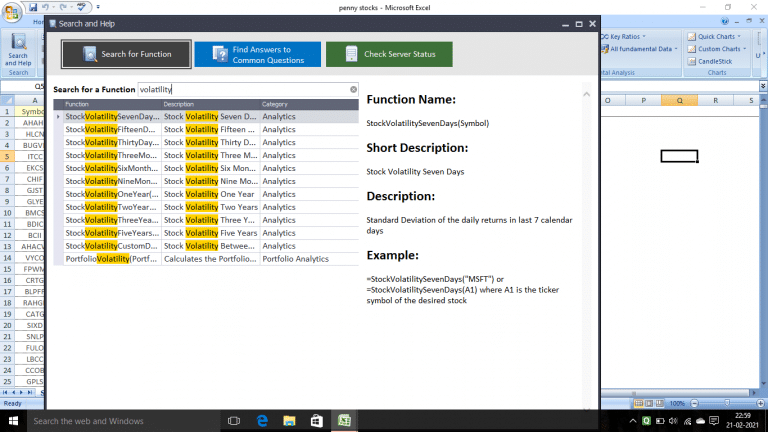Open All fundamental Data dropdown
Screen dimensions: 768x432
640,49
